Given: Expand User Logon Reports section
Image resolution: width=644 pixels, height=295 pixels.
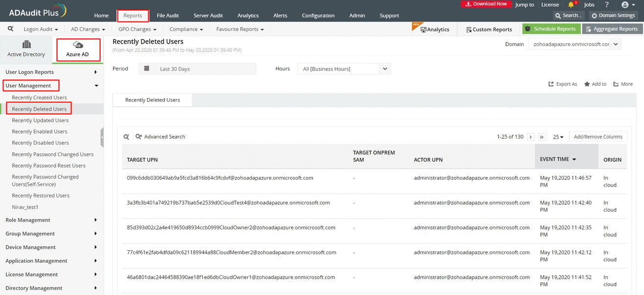Looking at the screenshot, I should click(x=52, y=72).
